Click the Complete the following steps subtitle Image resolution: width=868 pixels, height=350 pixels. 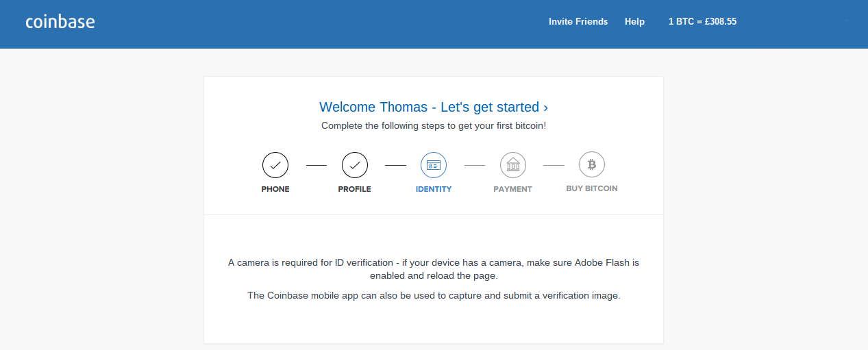pyautogui.click(x=434, y=125)
